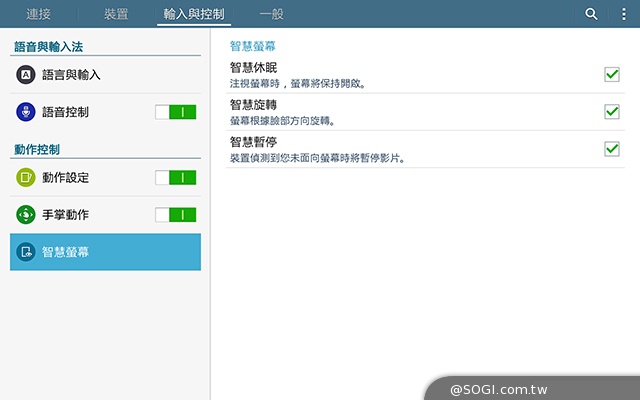Open the 一般 tab

pos(270,14)
